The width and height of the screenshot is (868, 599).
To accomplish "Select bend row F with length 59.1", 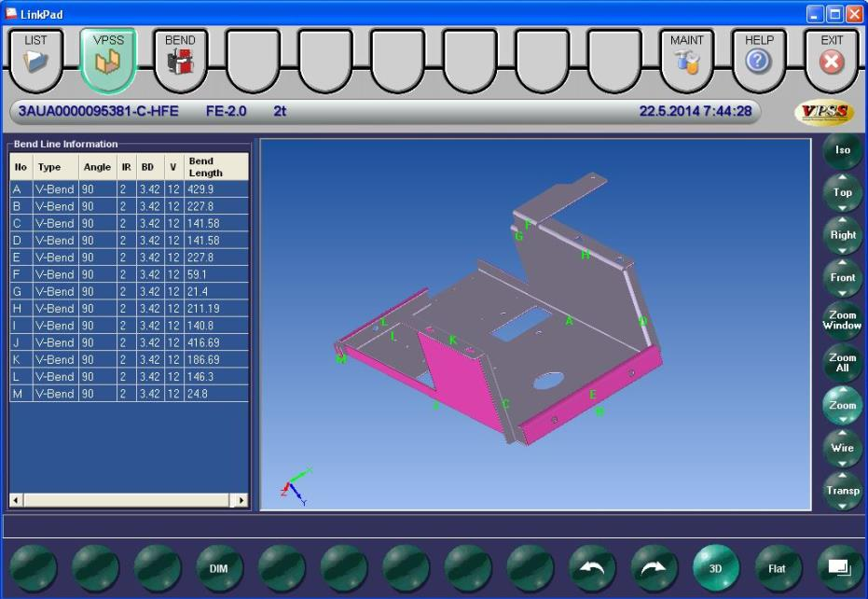I will click(129, 274).
